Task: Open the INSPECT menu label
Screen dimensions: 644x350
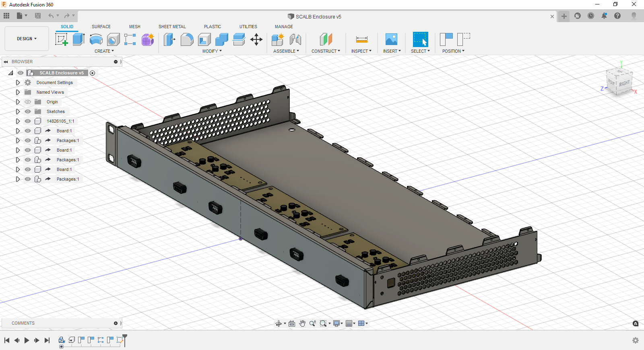Action: tap(361, 51)
